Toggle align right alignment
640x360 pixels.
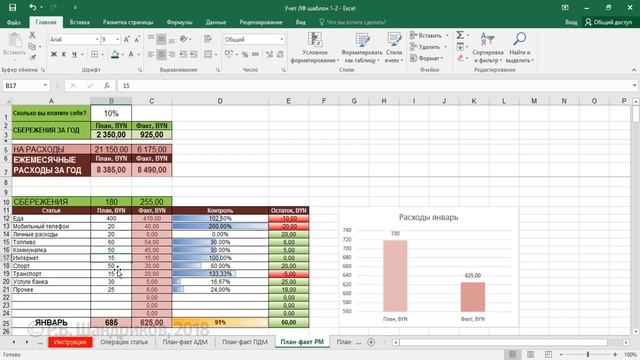(x=171, y=54)
